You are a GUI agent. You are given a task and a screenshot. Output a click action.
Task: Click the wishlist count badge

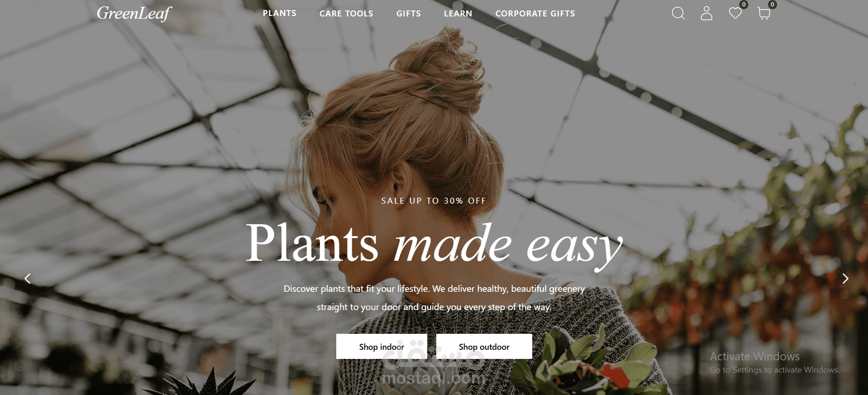744,5
